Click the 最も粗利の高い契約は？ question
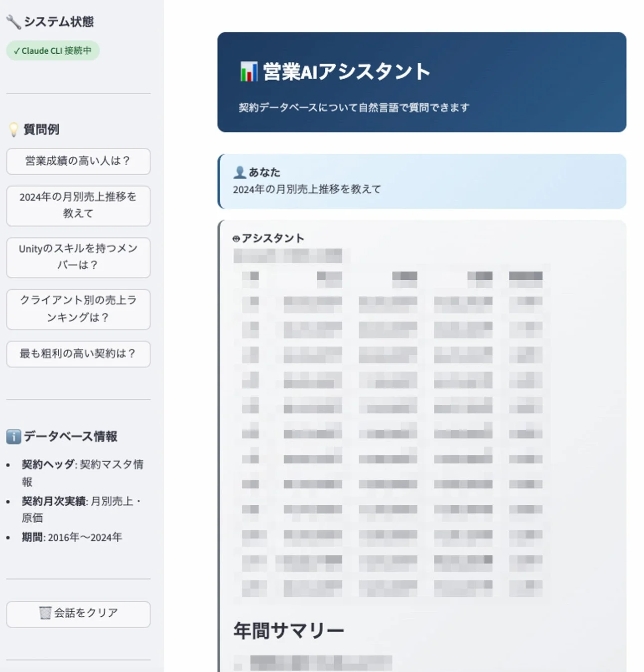This screenshot has width=644, height=672. pyautogui.click(x=78, y=354)
